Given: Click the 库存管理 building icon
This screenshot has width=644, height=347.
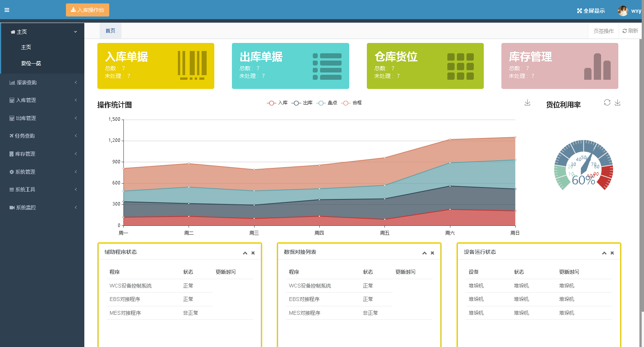Looking at the screenshot, I should (11, 154).
